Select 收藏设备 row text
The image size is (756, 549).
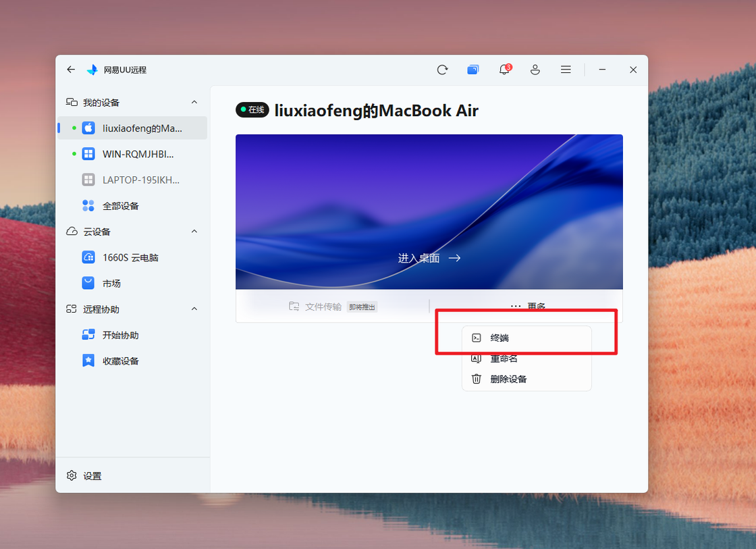pyautogui.click(x=121, y=361)
